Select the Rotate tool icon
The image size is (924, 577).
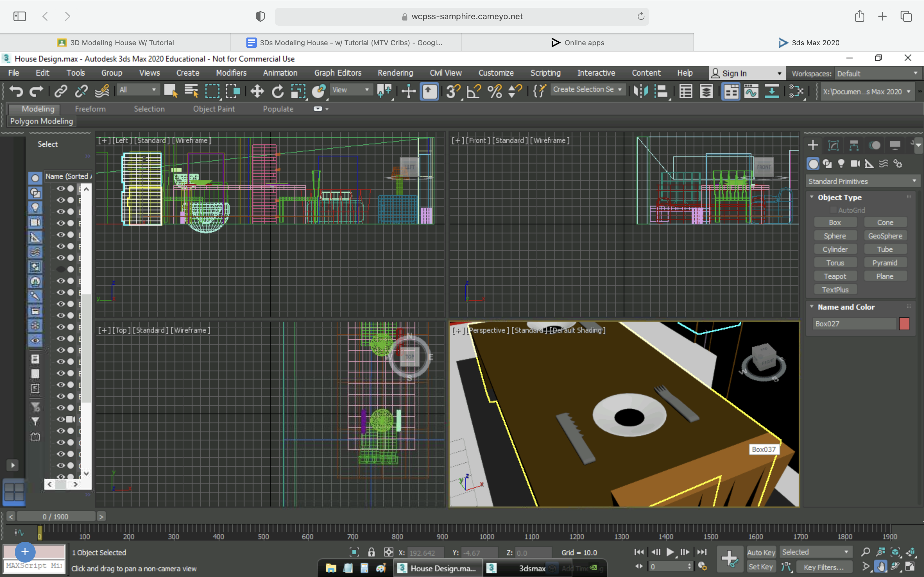click(278, 91)
